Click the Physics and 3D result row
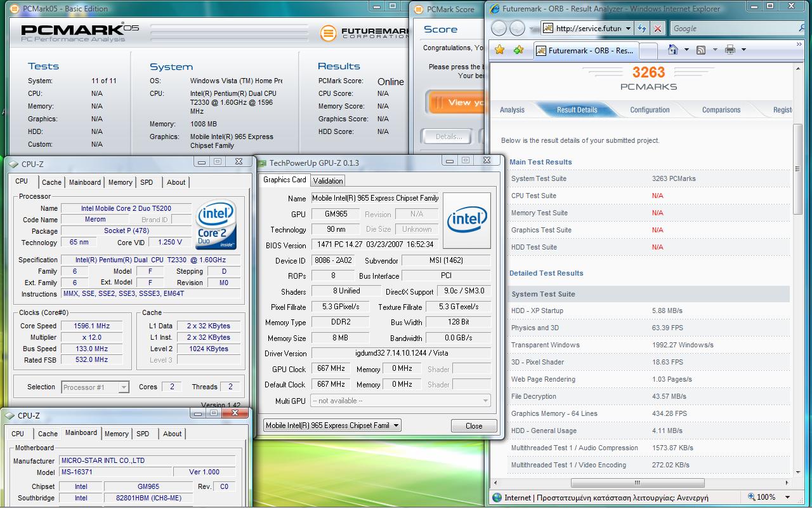Image resolution: width=812 pixels, height=508 pixels. coord(650,328)
